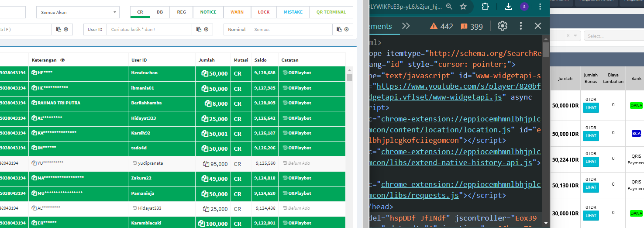644x228 pixels.
Task: Switch to the NOTICE tab
Action: 208,12
